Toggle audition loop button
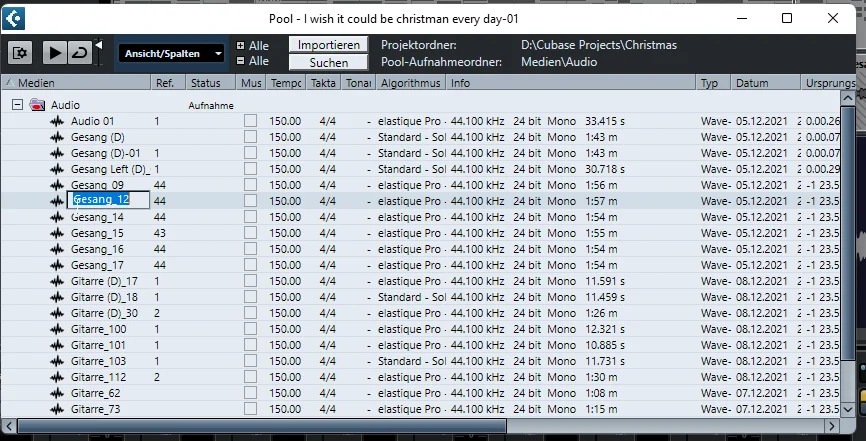866x441 pixels. pos(80,53)
